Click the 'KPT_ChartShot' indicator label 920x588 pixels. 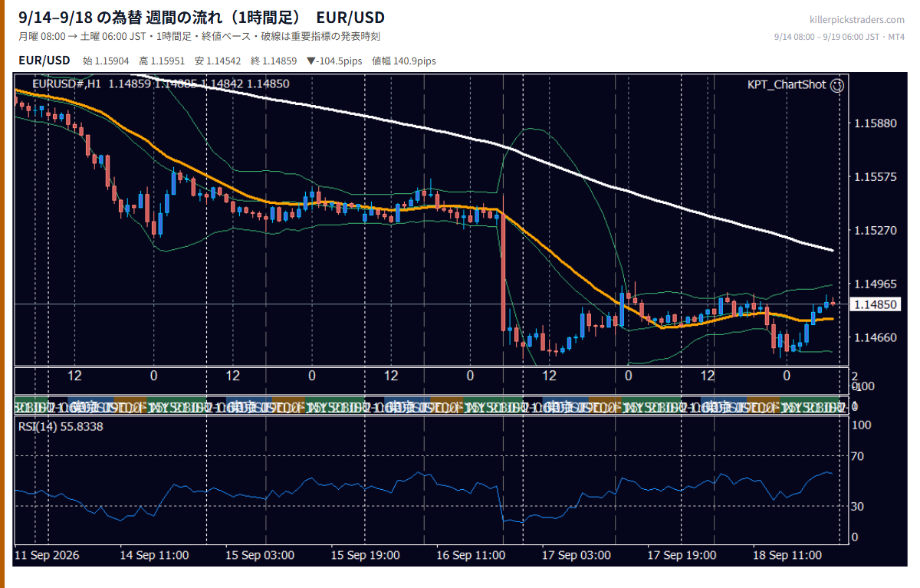[x=787, y=85]
